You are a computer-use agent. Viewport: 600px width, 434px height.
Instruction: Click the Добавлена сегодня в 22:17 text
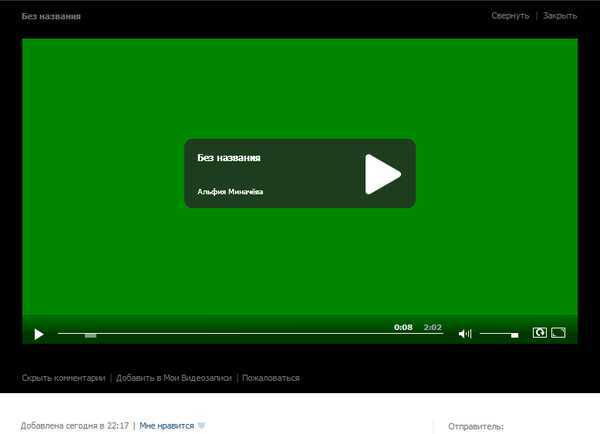pos(75,426)
